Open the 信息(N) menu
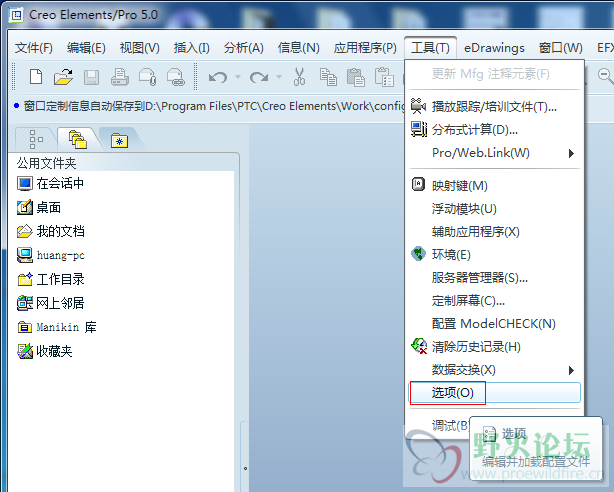 click(x=298, y=48)
